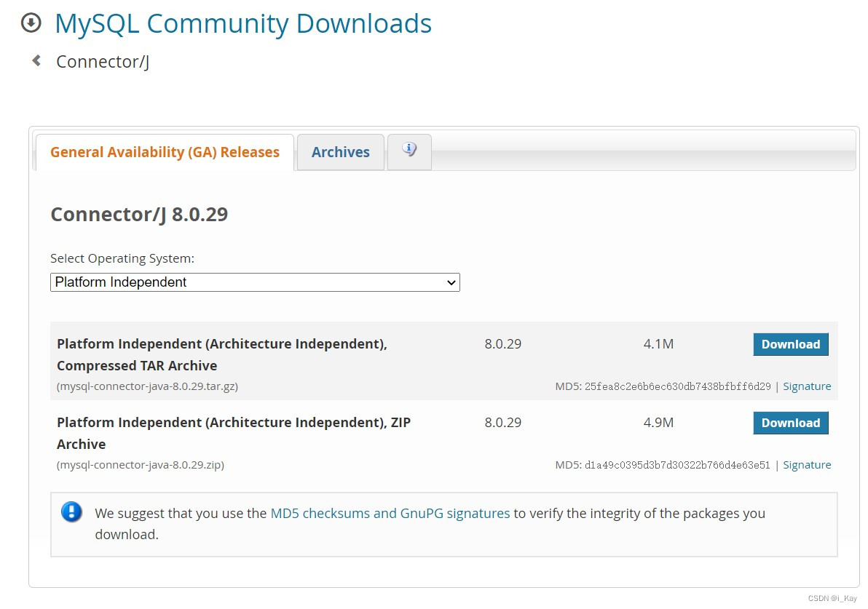Click filename mysql-connector-java-8.0.29.zip
The height and width of the screenshot is (609, 868).
tap(141, 465)
